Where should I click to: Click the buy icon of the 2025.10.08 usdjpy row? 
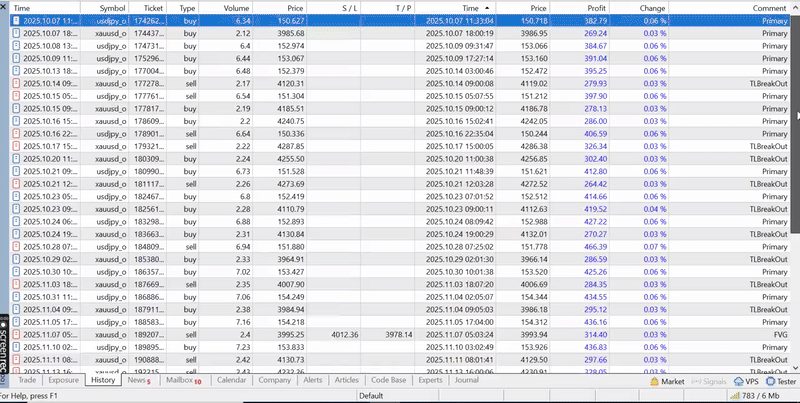pyautogui.click(x=16, y=46)
